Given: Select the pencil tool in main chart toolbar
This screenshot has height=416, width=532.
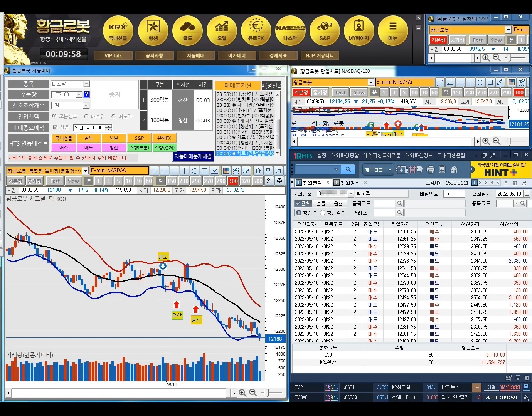Looking at the screenshot, I should (215, 171).
